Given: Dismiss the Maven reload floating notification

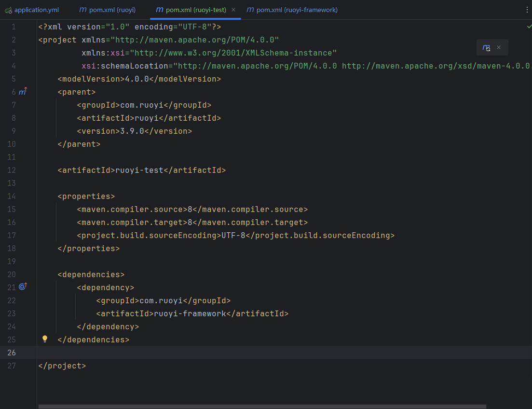Looking at the screenshot, I should click(499, 47).
